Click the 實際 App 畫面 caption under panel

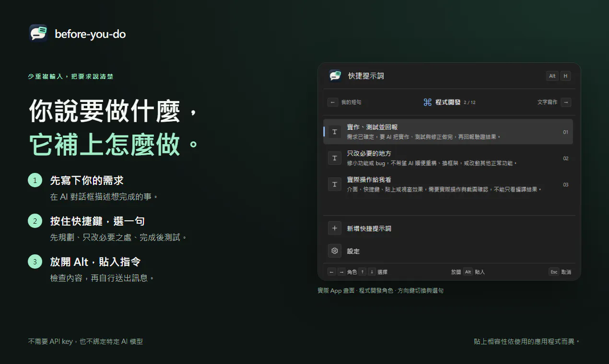pyautogui.click(x=380, y=290)
